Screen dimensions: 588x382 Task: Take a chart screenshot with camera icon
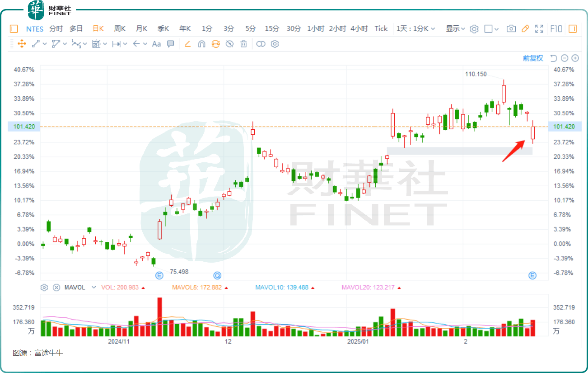coord(511,28)
